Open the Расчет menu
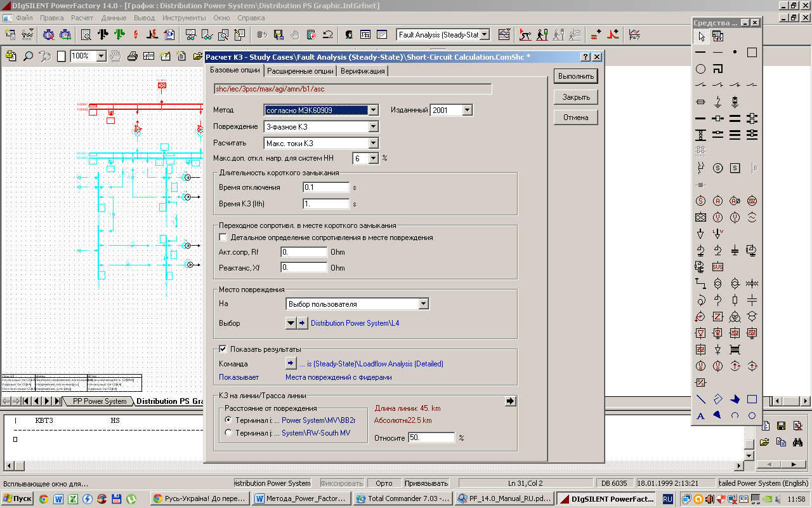Viewport: 812px width, 508px height. (x=82, y=18)
